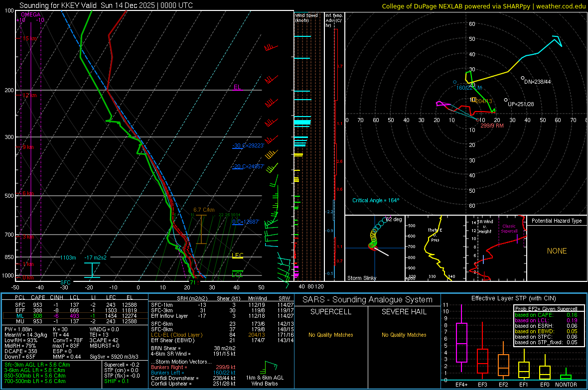Image resolution: width=588 pixels, height=390 pixels.
Task: Click the 'Storm Slinky' caption
Action: tap(361, 278)
